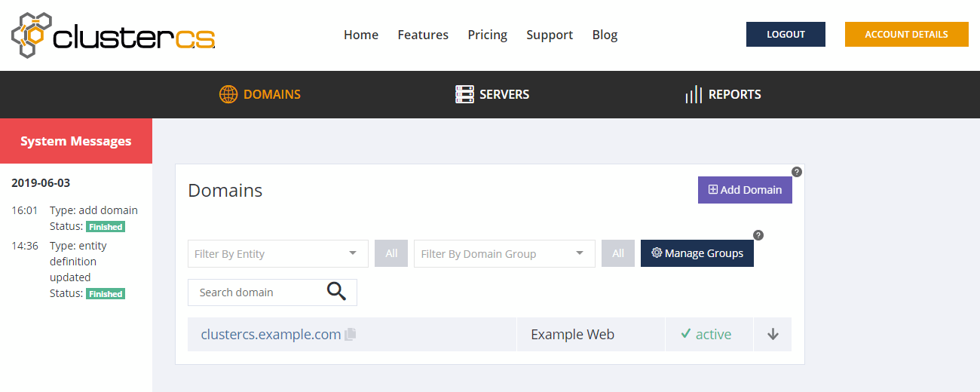The height and width of the screenshot is (392, 980).
Task: Expand domain row with down arrow
Action: click(x=773, y=335)
